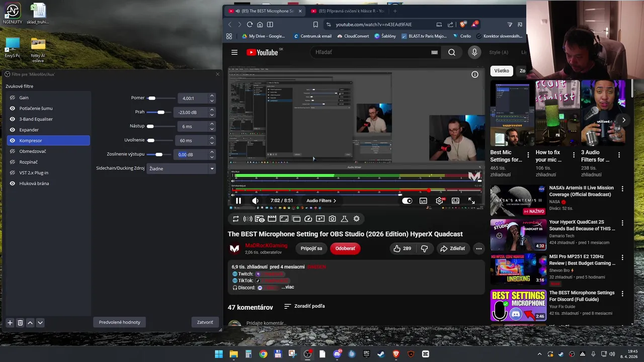The height and width of the screenshot is (362, 644).
Task: Open OBS Studio from the taskbar
Action: (x=307, y=354)
